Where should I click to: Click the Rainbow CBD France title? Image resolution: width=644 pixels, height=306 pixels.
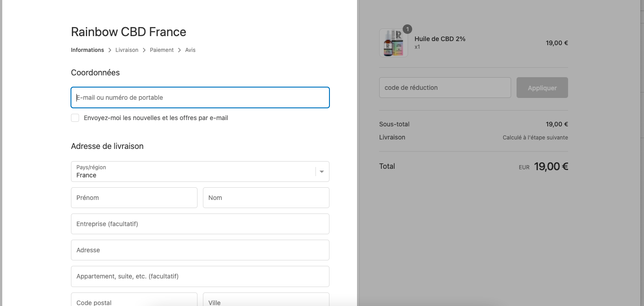[x=129, y=32]
